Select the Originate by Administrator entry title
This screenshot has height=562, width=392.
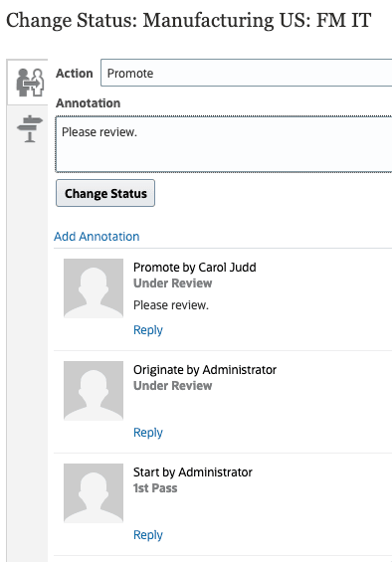pos(205,370)
